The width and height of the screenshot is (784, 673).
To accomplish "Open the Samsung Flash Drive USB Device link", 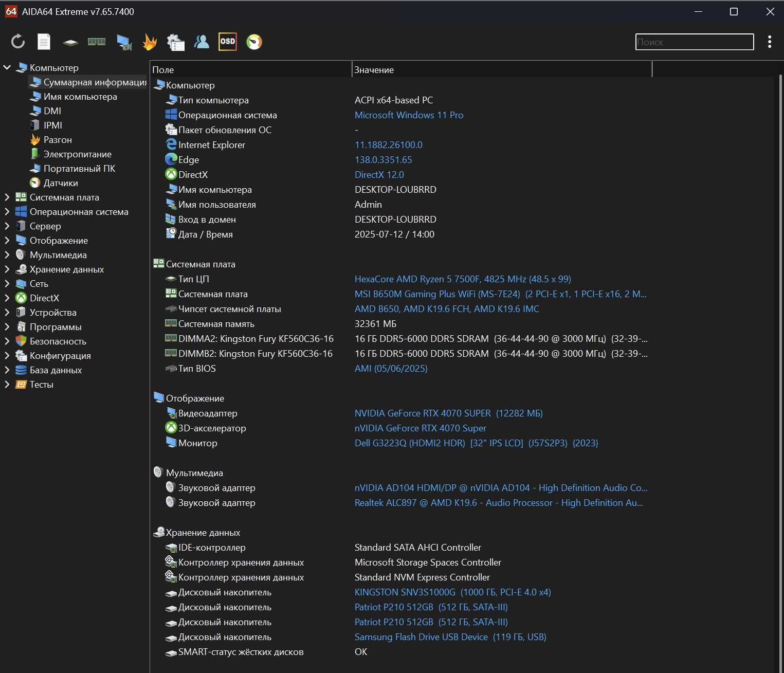I will (x=450, y=637).
